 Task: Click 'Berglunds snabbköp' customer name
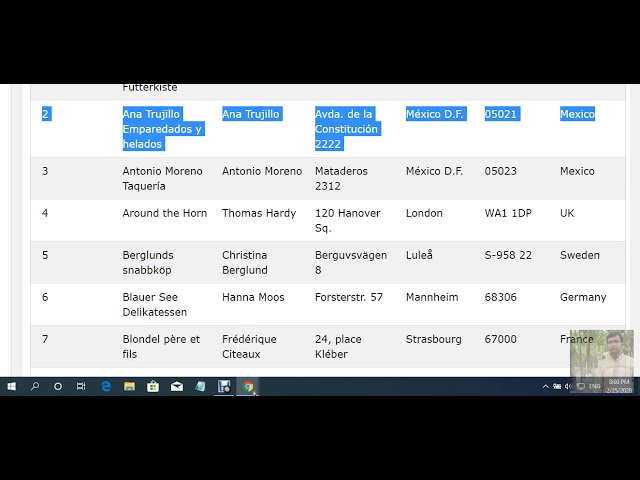(x=148, y=262)
